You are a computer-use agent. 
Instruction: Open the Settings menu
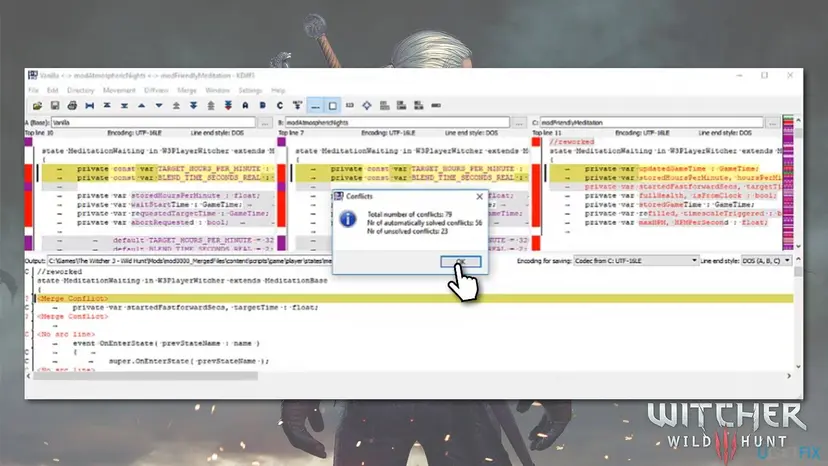coord(250,90)
